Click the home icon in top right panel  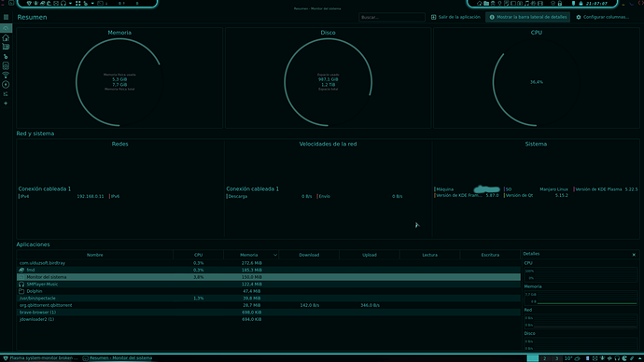480,4
